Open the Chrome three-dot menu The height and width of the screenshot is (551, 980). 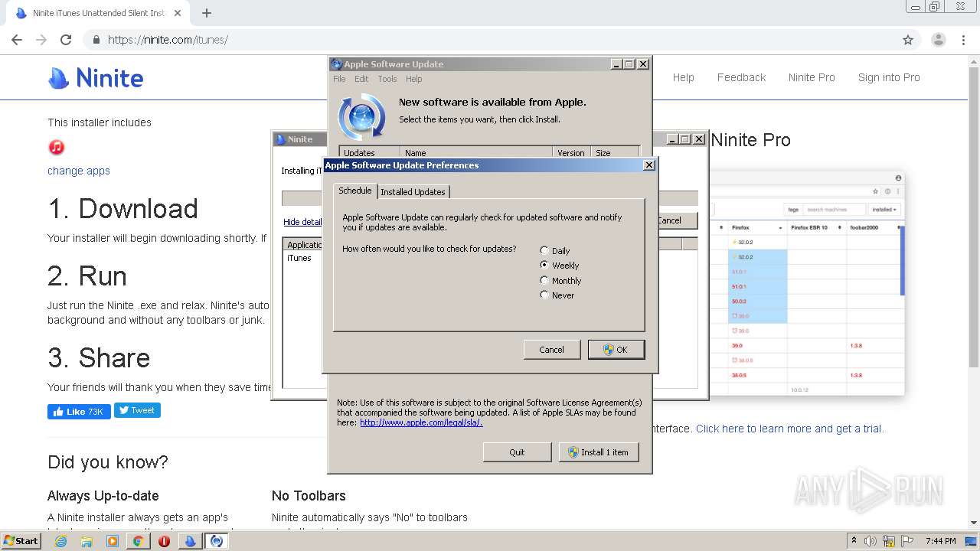(x=963, y=40)
